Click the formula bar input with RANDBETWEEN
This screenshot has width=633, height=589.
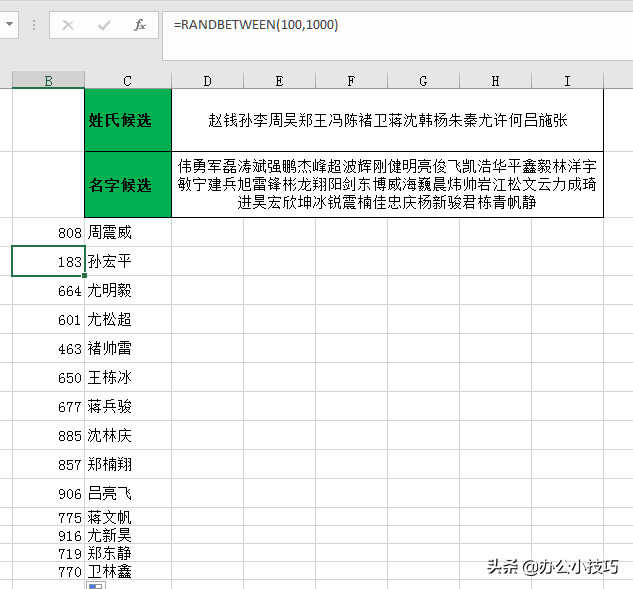coord(398,36)
